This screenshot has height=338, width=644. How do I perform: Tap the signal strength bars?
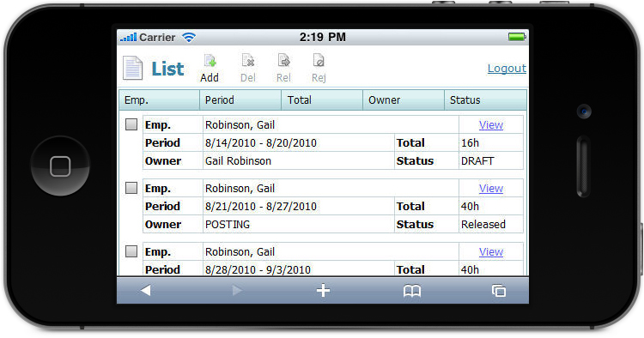point(128,38)
